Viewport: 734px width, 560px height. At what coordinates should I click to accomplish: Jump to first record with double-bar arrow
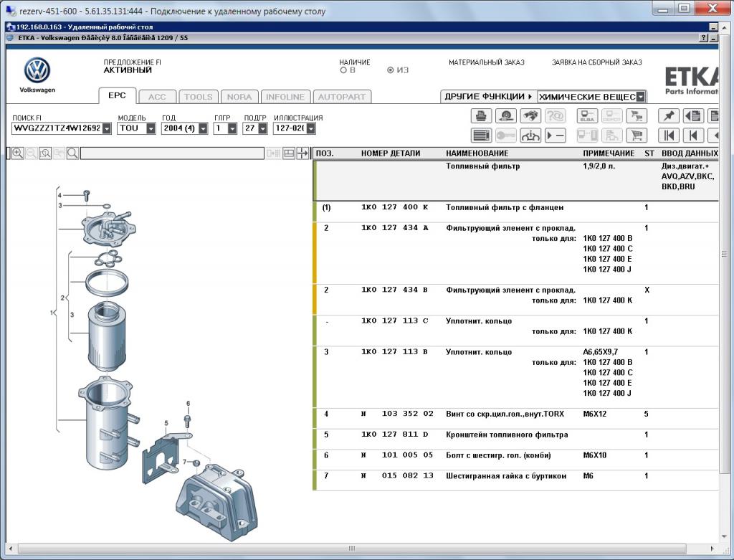coord(669,136)
